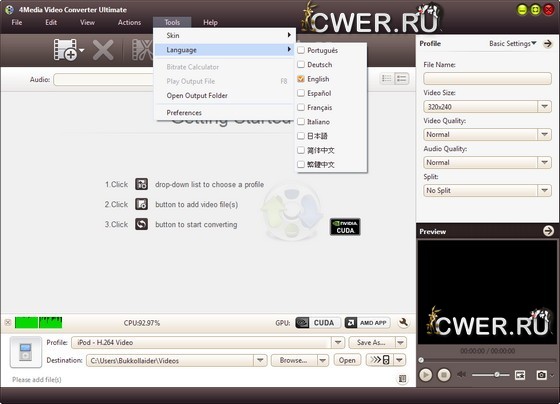
Task: Click the Add File toolbar icon
Action: tap(65, 50)
